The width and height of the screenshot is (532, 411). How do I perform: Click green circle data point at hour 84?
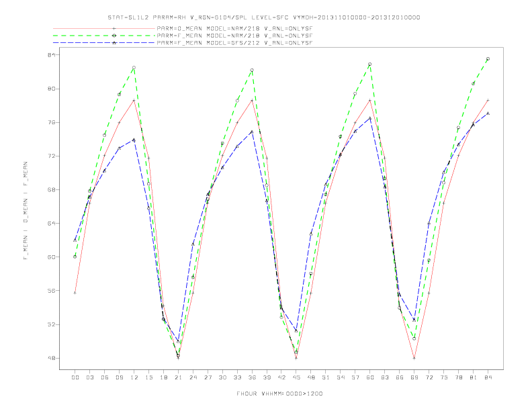[488, 59]
